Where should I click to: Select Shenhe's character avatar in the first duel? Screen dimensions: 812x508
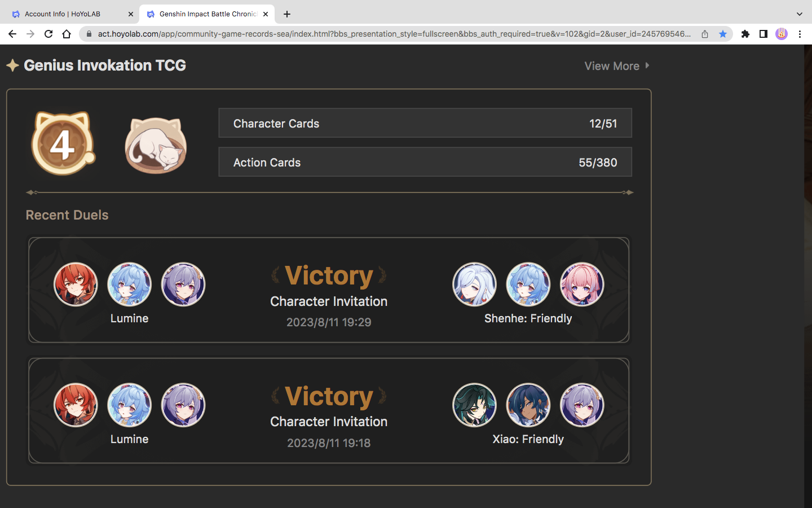pyautogui.click(x=474, y=284)
